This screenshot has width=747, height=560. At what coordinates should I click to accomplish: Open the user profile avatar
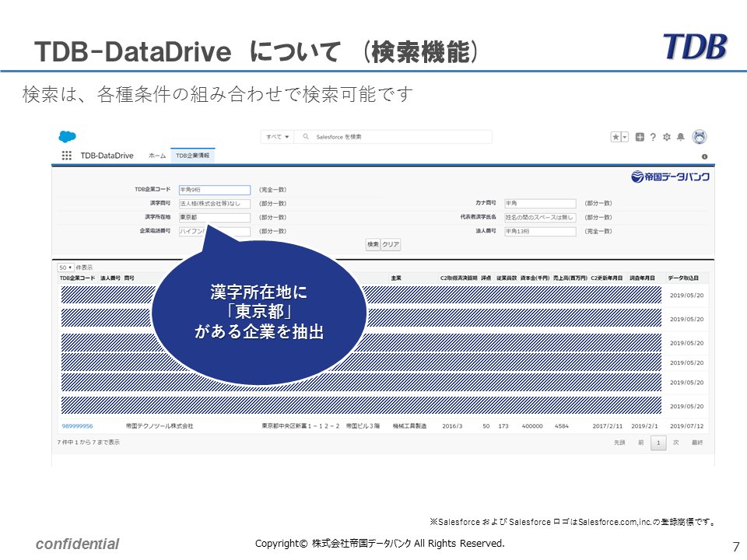(700, 137)
